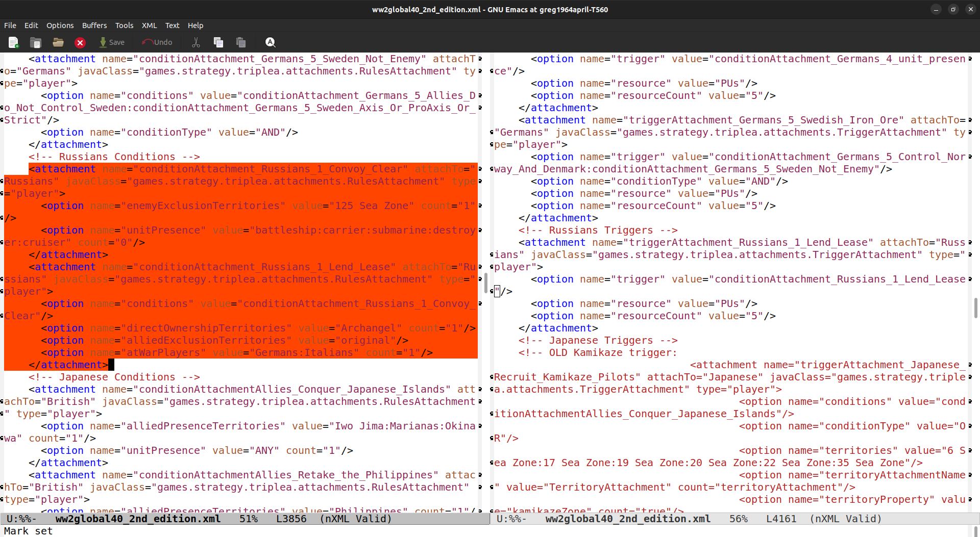Click the Open File folder icon

(58, 42)
